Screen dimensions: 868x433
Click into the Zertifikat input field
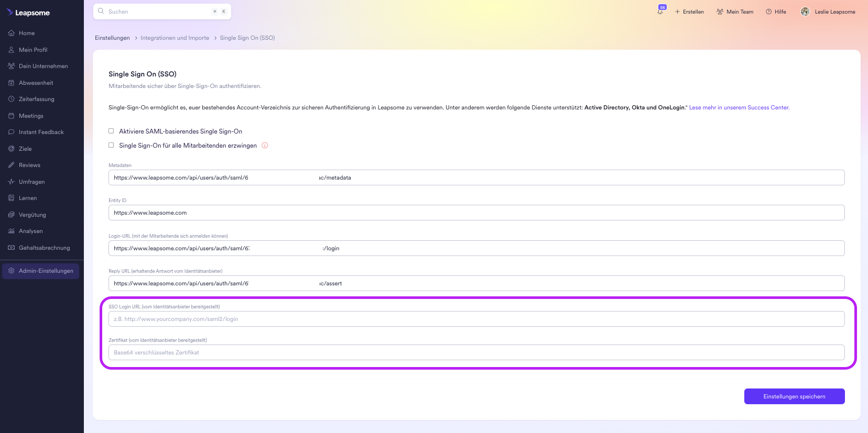(476, 352)
